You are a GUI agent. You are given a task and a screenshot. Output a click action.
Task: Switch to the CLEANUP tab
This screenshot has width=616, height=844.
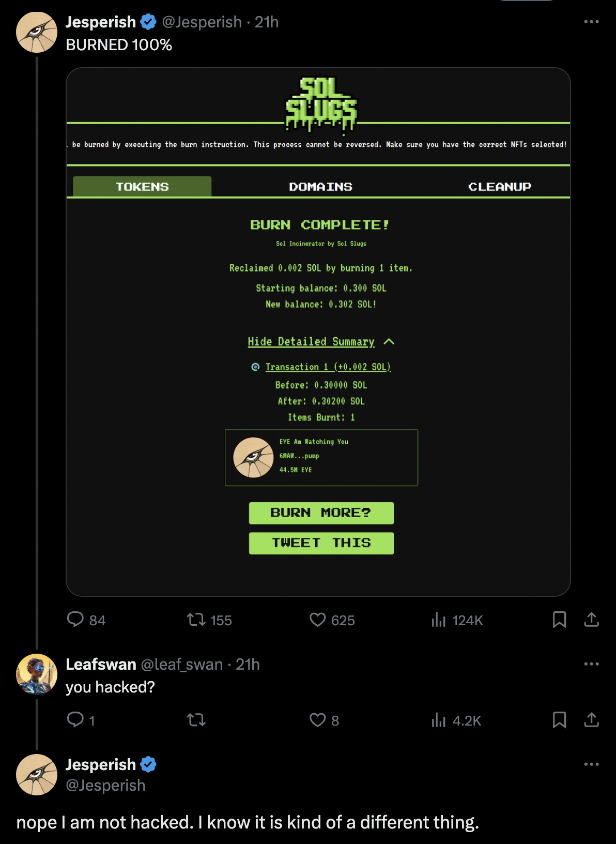(499, 187)
